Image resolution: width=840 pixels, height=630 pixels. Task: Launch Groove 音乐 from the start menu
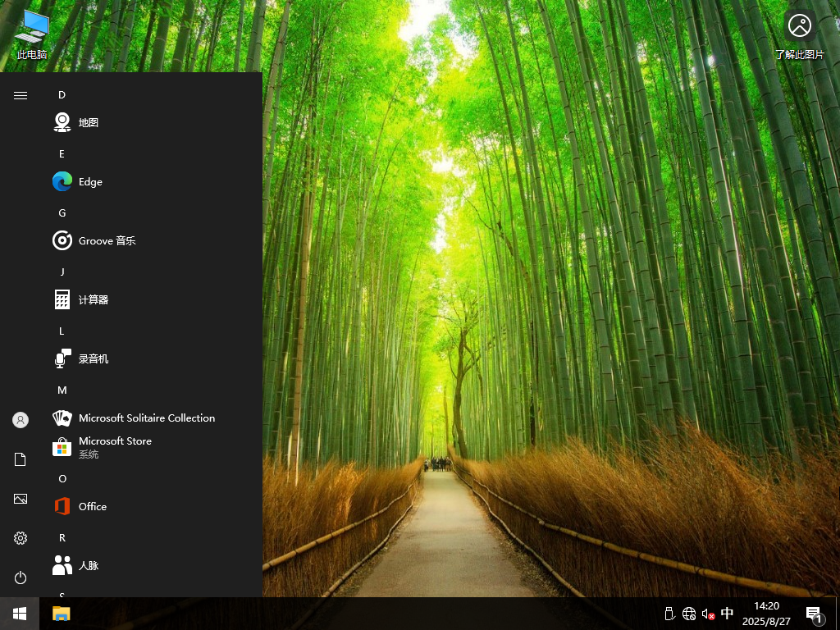pyautogui.click(x=105, y=240)
